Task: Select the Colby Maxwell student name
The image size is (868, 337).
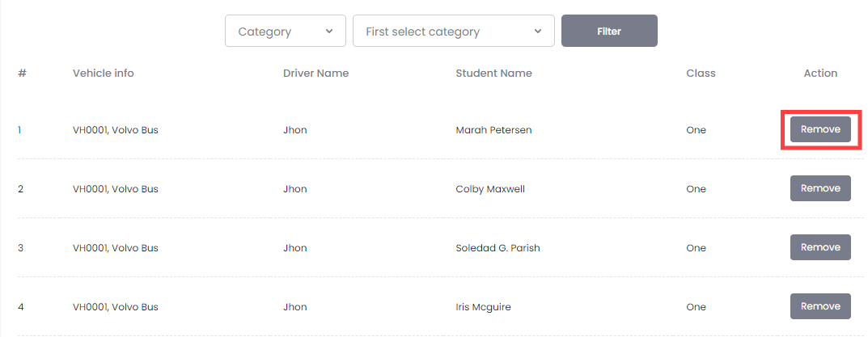Action: coord(490,189)
